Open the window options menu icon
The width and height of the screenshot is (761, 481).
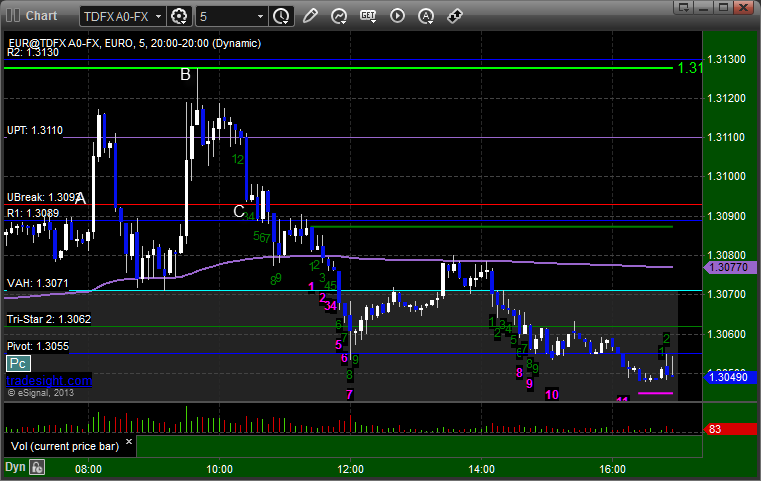point(684,7)
